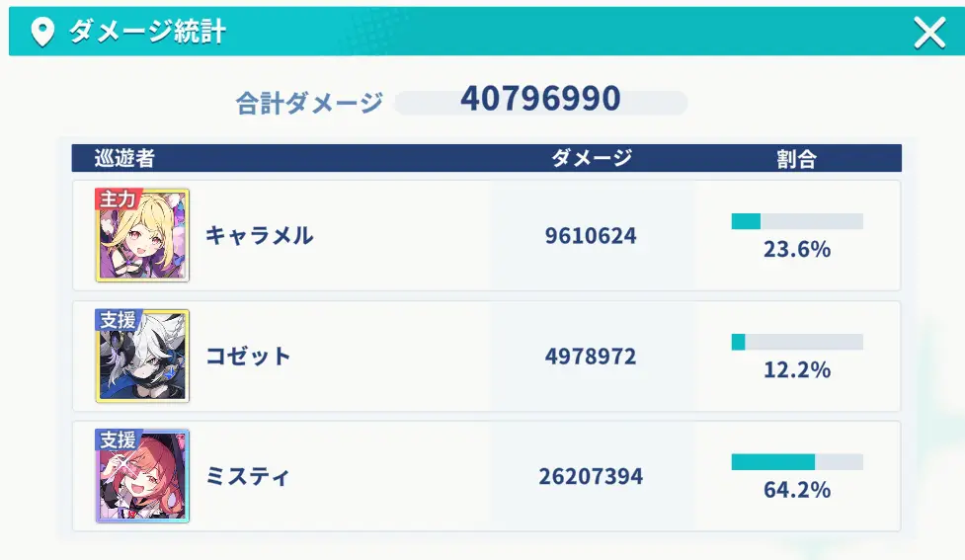
Task: Click ミスティ's 64.2% damage ratio bar
Action: 796,462
